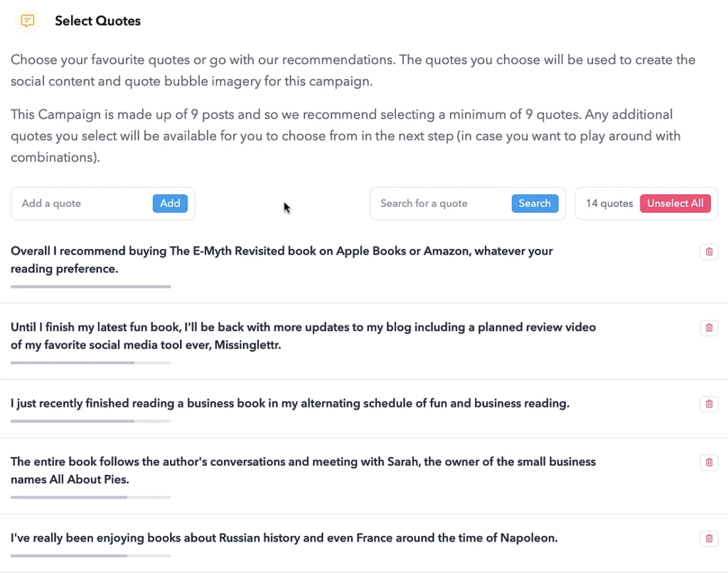Trash the All About Pies quote

[x=709, y=463]
